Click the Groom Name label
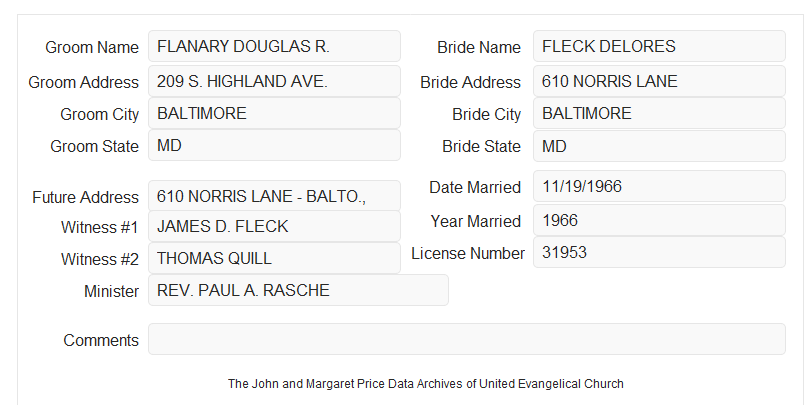Screen dimensions: 805x405 (92, 47)
